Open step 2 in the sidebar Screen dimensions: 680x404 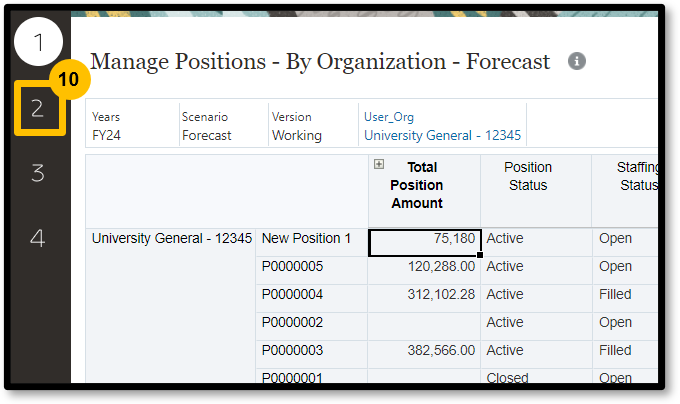click(x=38, y=109)
